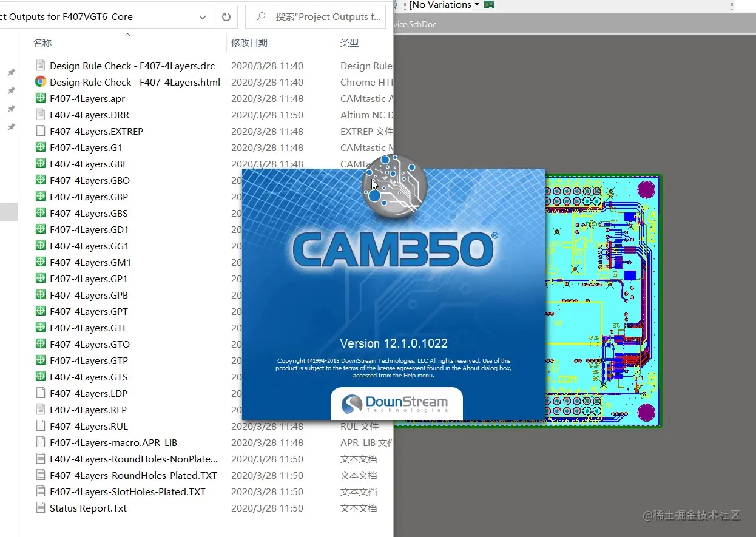This screenshot has width=756, height=537.
Task: Select file F407-4Layers-macro.APR_LIB
Action: tap(113, 442)
